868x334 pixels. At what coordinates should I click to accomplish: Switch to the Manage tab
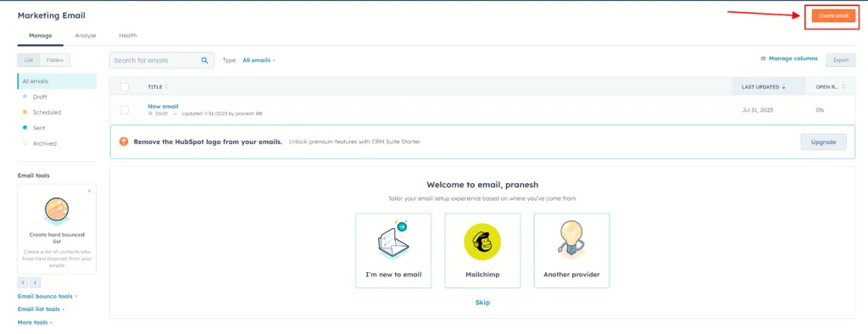(x=41, y=36)
